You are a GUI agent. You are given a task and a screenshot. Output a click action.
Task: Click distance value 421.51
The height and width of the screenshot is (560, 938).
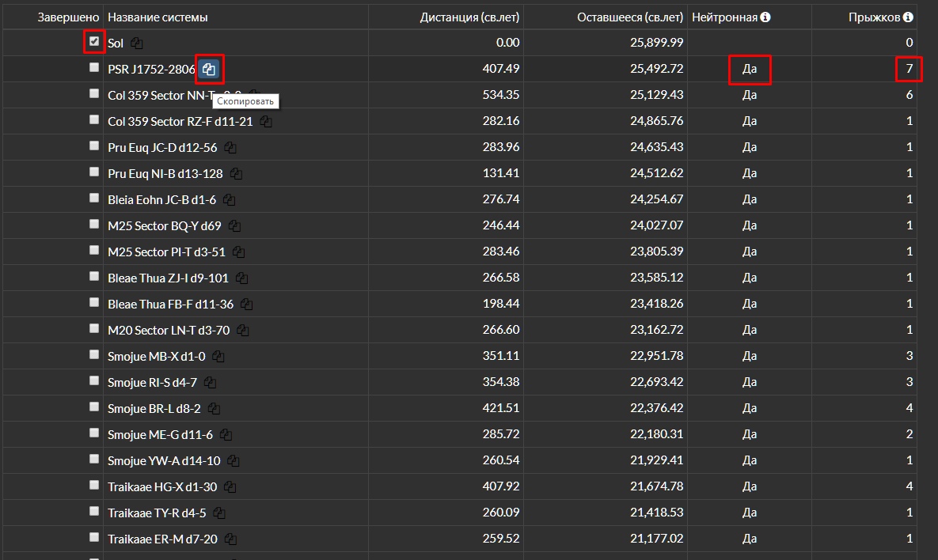point(501,407)
